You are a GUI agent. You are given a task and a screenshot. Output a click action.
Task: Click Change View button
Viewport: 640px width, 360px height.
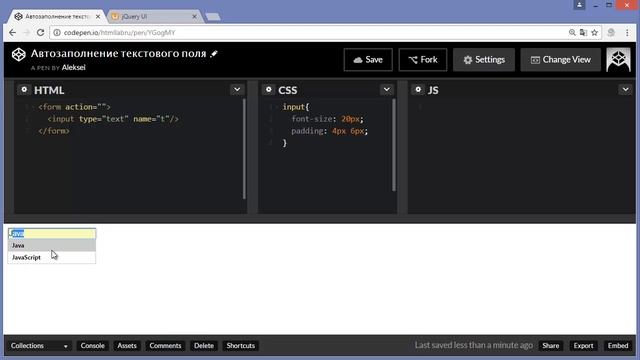pos(560,60)
